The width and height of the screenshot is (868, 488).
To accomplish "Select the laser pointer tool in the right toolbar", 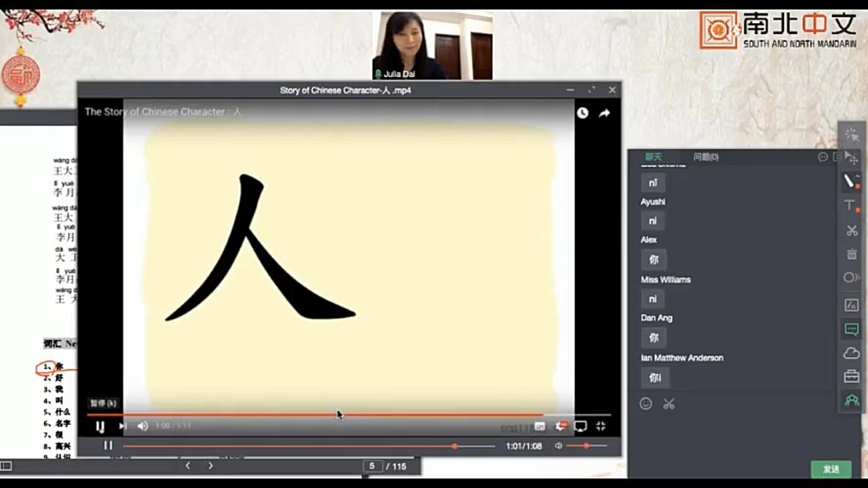I will [x=852, y=134].
